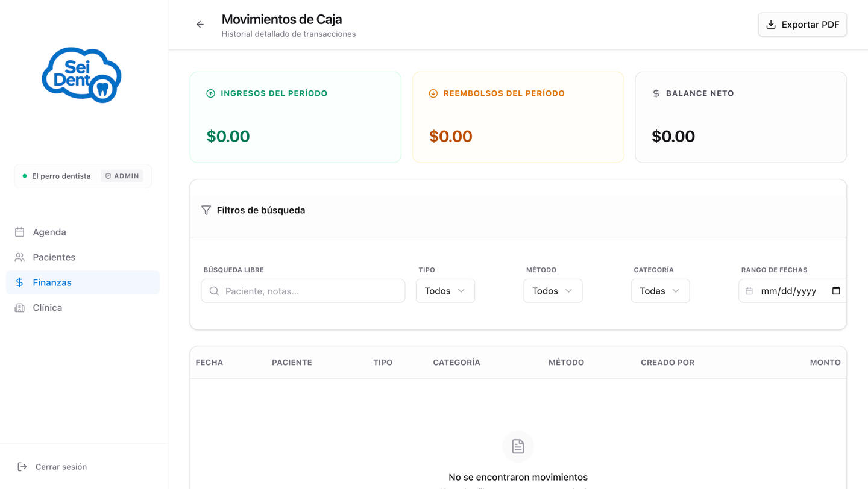Viewport: 868px width, 489px height.
Task: Click the SeiDent cloud logo
Action: tap(81, 75)
